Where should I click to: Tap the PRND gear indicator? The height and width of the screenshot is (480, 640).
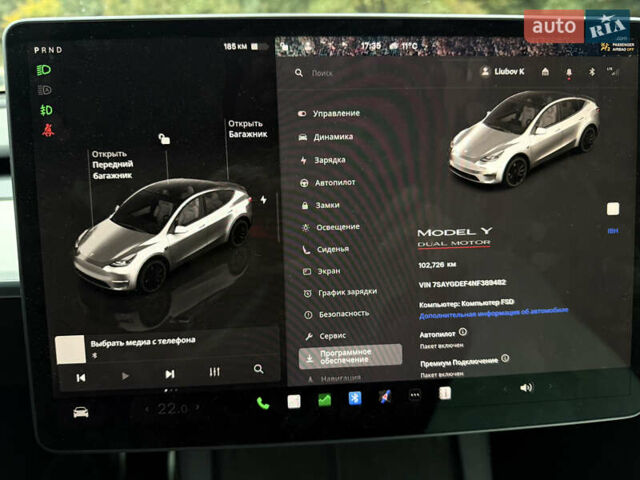[x=48, y=50]
